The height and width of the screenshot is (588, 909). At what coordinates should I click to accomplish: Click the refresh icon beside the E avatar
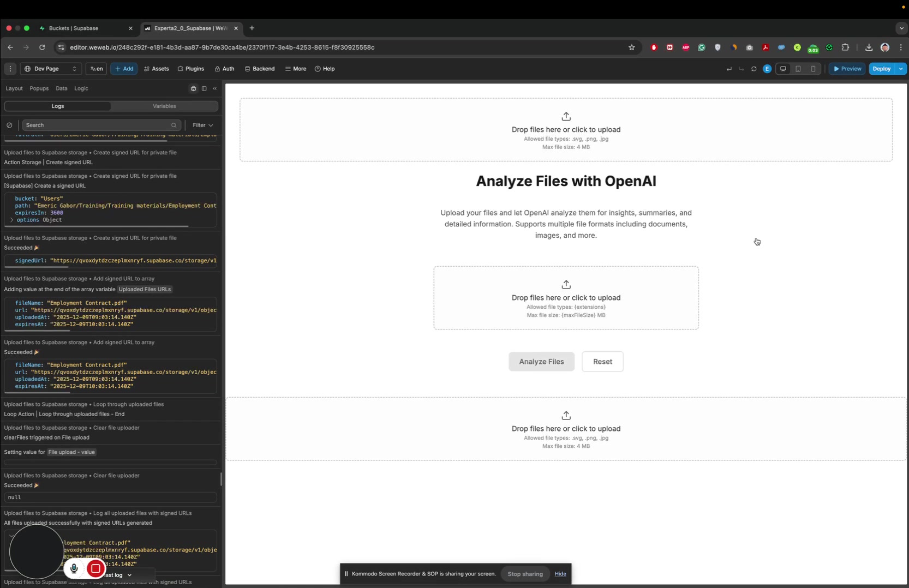click(753, 69)
